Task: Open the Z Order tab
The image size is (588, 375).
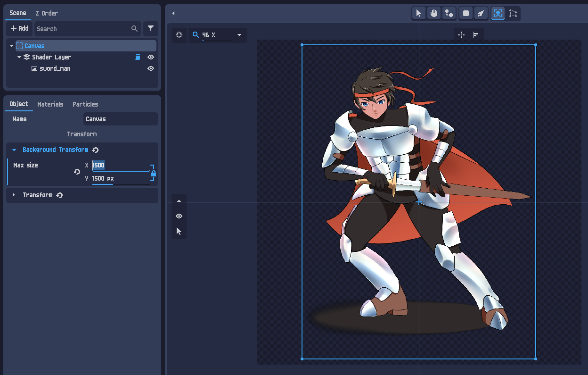Action: pos(47,13)
